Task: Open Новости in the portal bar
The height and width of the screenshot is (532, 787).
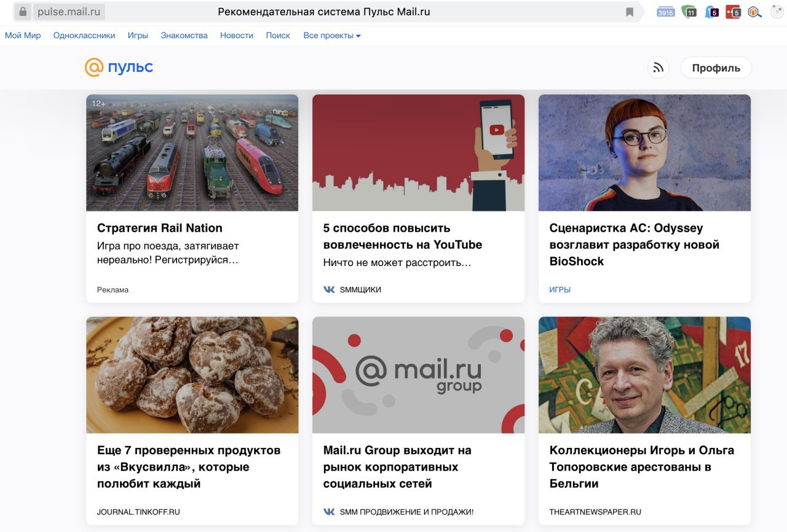Action: [237, 36]
